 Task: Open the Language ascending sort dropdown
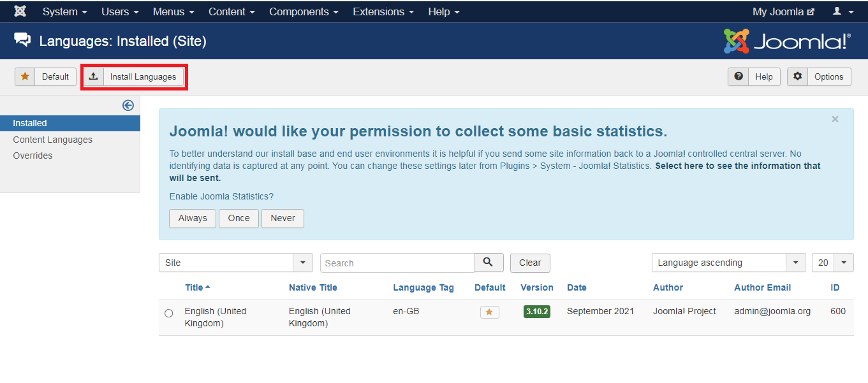728,263
